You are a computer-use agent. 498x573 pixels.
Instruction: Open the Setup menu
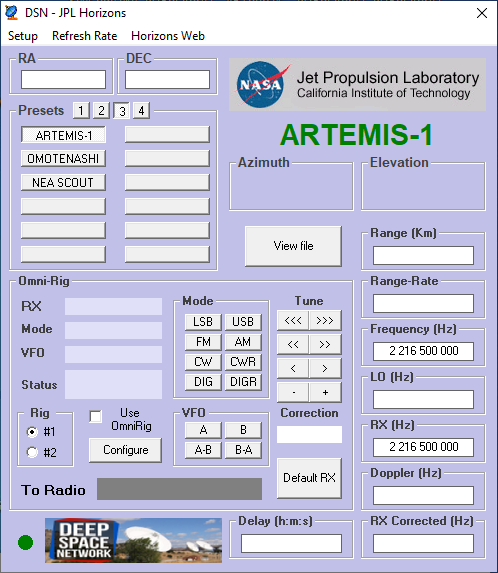click(23, 36)
